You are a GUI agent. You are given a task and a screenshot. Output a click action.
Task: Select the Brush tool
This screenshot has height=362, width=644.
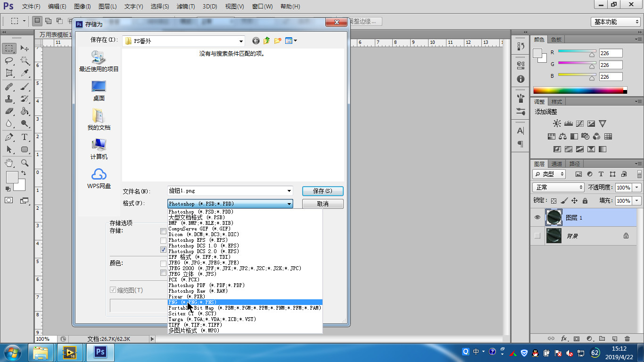click(25, 87)
